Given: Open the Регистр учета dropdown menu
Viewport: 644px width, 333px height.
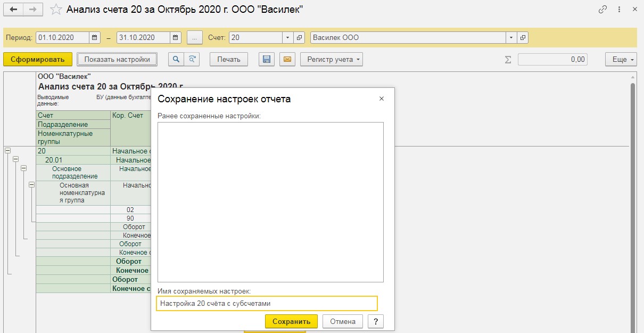Looking at the screenshot, I should (331, 59).
